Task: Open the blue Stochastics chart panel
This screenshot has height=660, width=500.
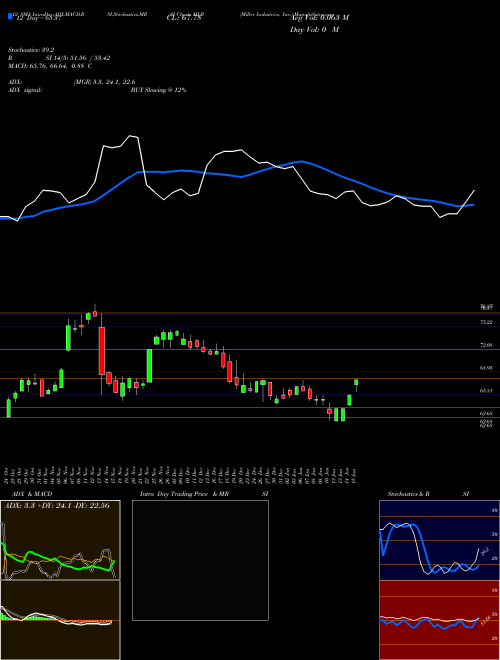Action: pos(439,540)
